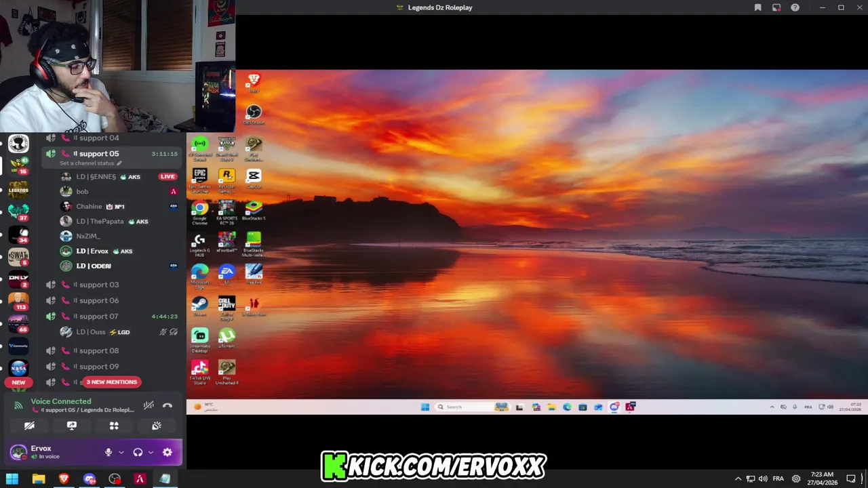The image size is (868, 488).
Task: Mute the microphone in user panel
Action: pyautogui.click(x=108, y=452)
